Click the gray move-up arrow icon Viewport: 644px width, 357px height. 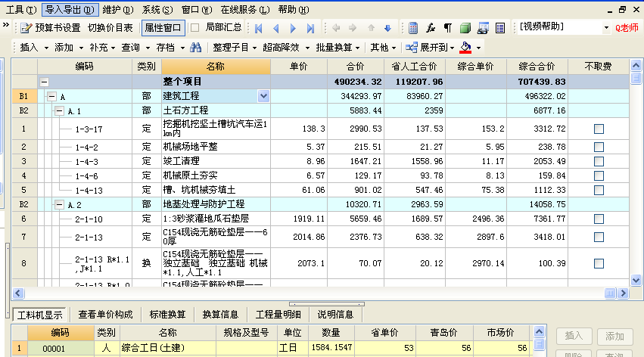[x=371, y=28]
